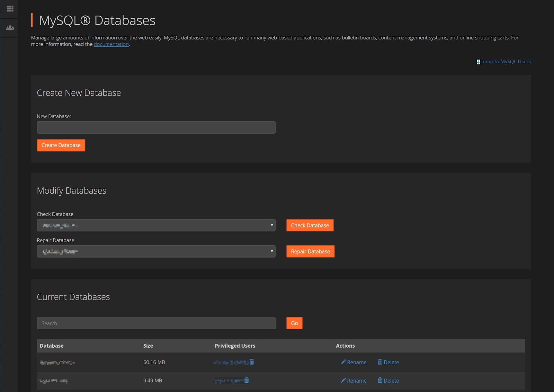Click the Current Databases heading

[73, 297]
